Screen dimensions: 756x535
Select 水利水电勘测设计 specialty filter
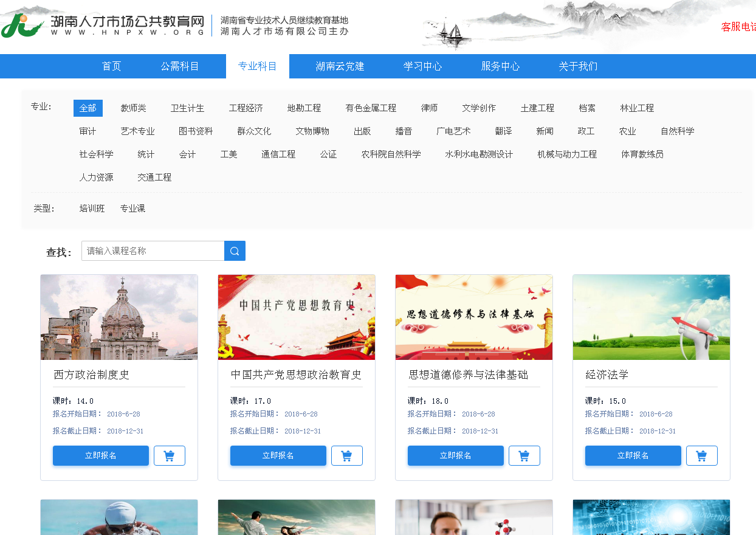pyautogui.click(x=479, y=154)
